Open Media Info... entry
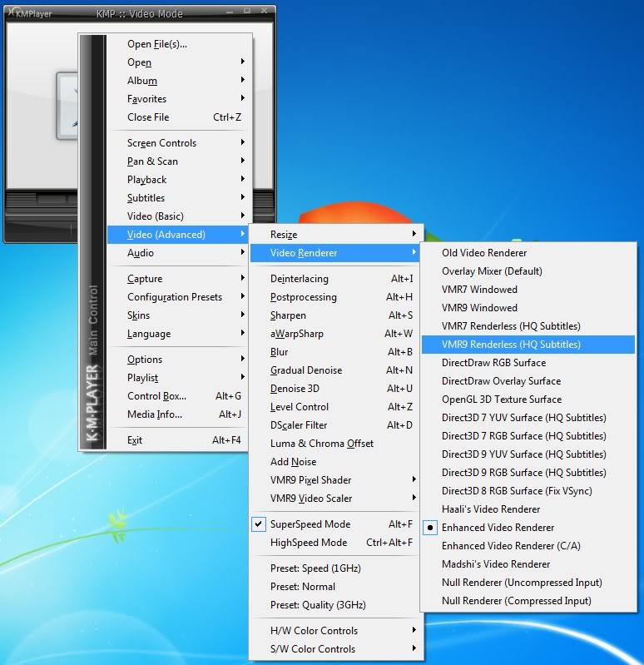This screenshot has height=665, width=644. 177,414
